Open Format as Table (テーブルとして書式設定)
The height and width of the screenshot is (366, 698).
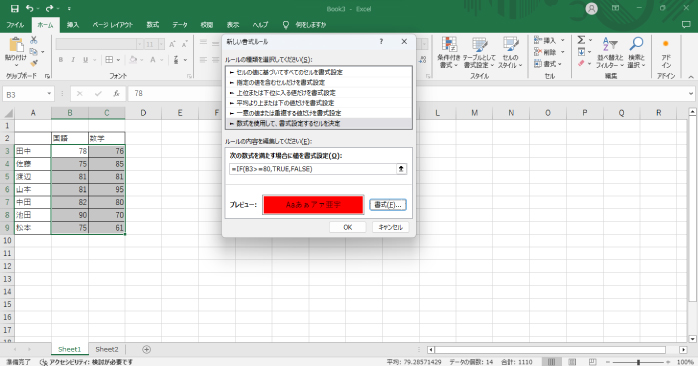(x=479, y=53)
